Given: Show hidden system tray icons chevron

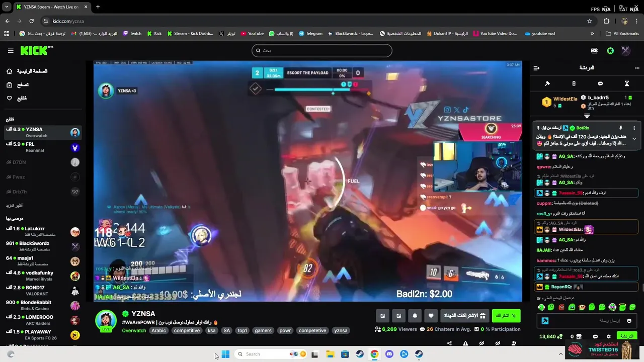Looking at the screenshot, I should [x=560, y=354].
